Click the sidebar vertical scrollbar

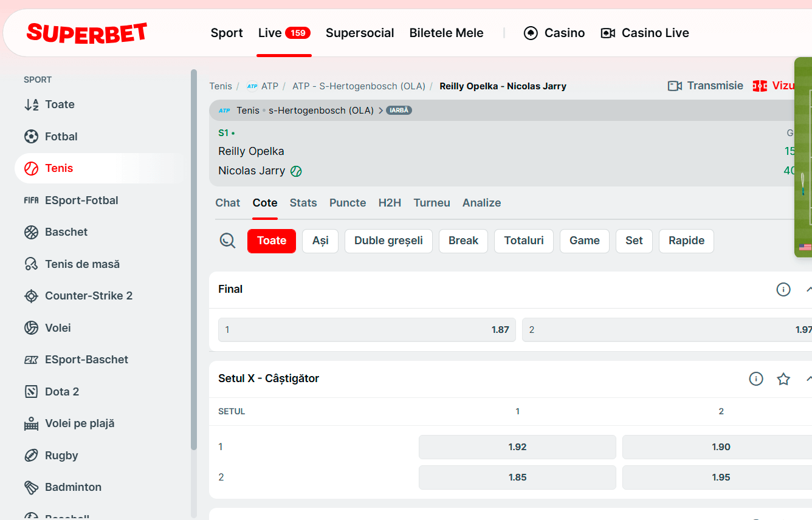(x=194, y=259)
